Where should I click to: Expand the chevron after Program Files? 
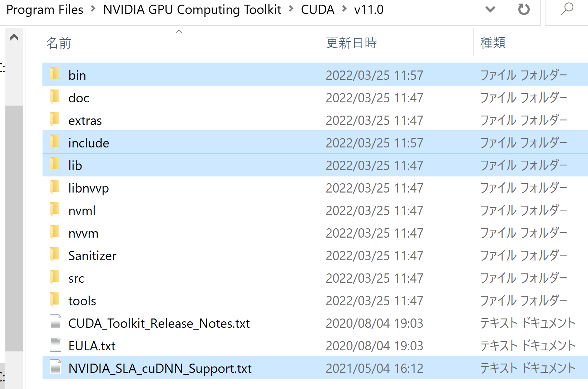[x=93, y=9]
